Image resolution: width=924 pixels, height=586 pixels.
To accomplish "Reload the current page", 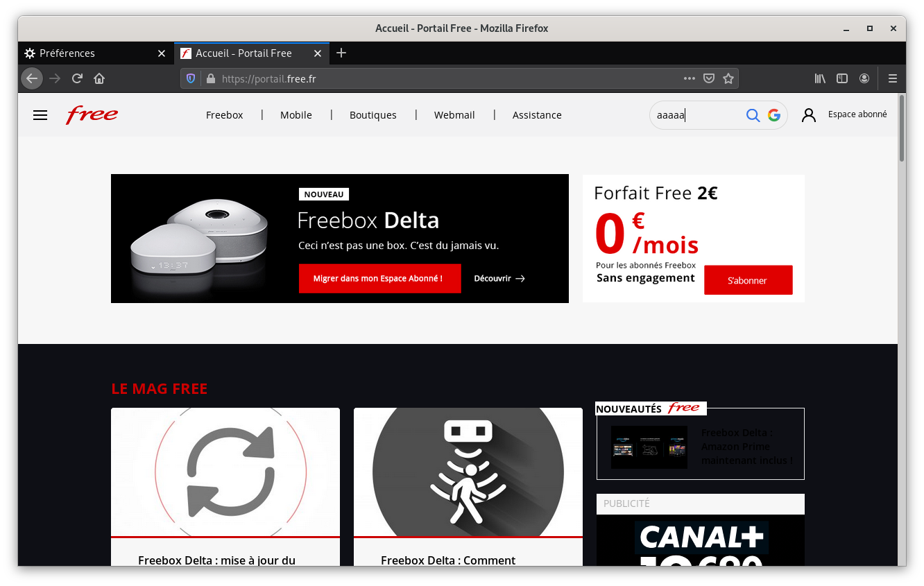I will click(77, 78).
